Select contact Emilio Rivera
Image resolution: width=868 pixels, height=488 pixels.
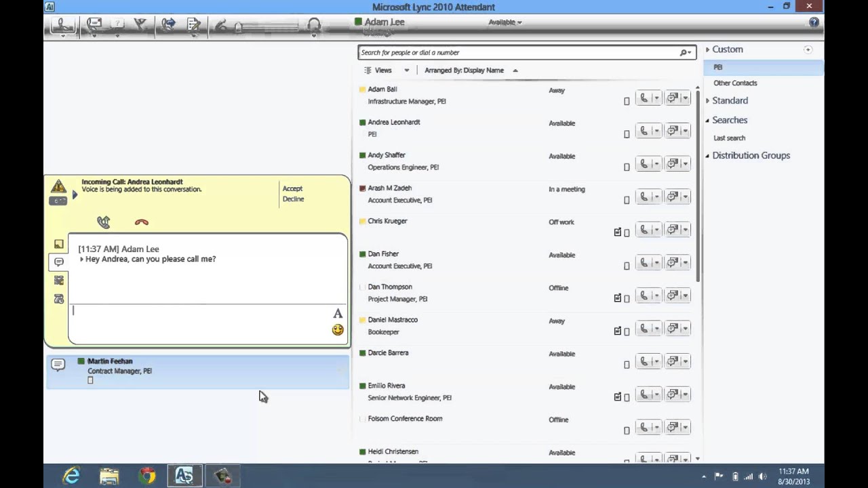coord(386,386)
